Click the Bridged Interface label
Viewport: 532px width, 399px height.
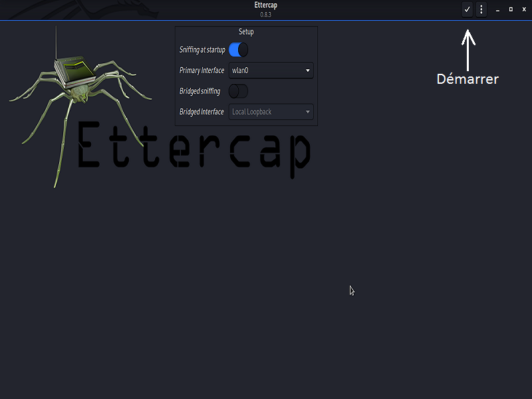[201, 112]
